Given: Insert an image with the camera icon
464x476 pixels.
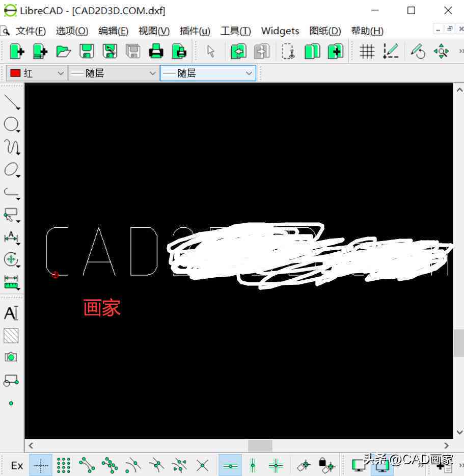Looking at the screenshot, I should [x=11, y=357].
